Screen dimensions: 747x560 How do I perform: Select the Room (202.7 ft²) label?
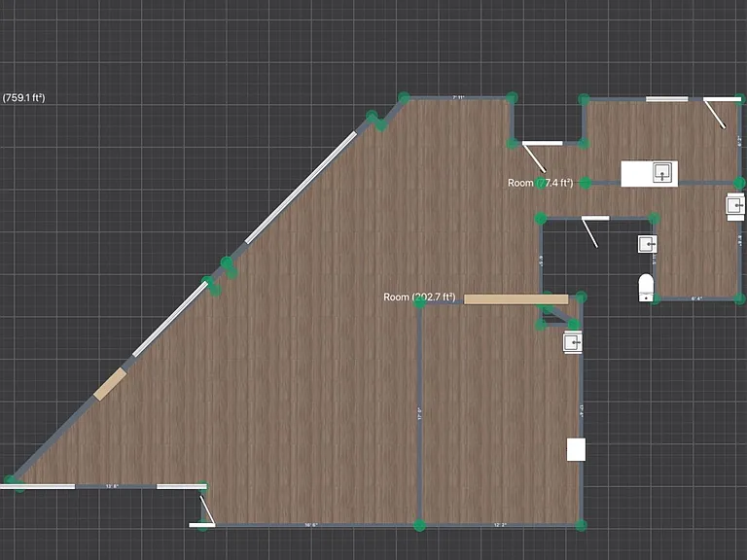click(419, 297)
